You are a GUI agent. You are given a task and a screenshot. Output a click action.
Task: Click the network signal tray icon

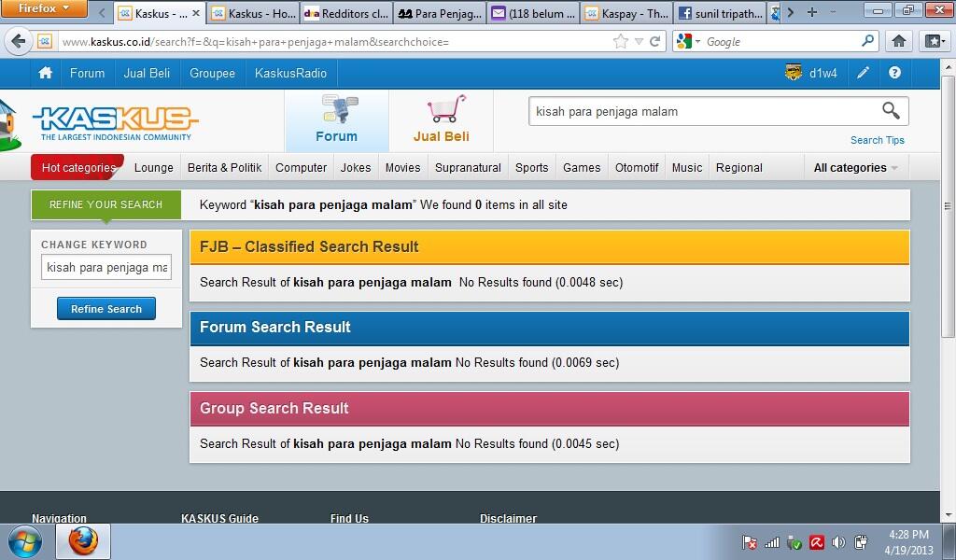(x=772, y=542)
